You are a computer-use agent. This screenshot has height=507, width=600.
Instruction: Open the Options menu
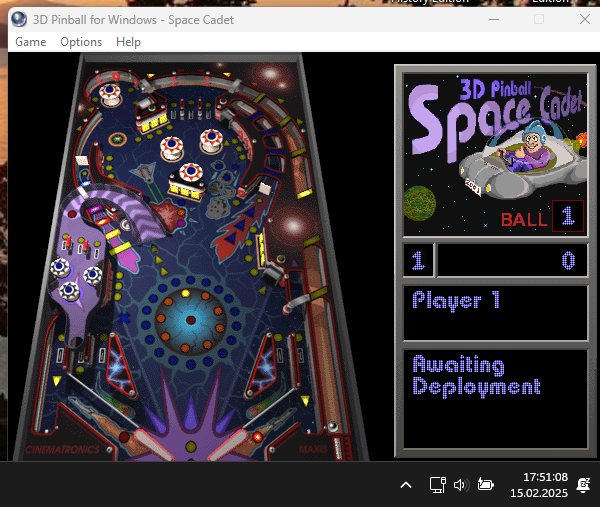point(81,42)
